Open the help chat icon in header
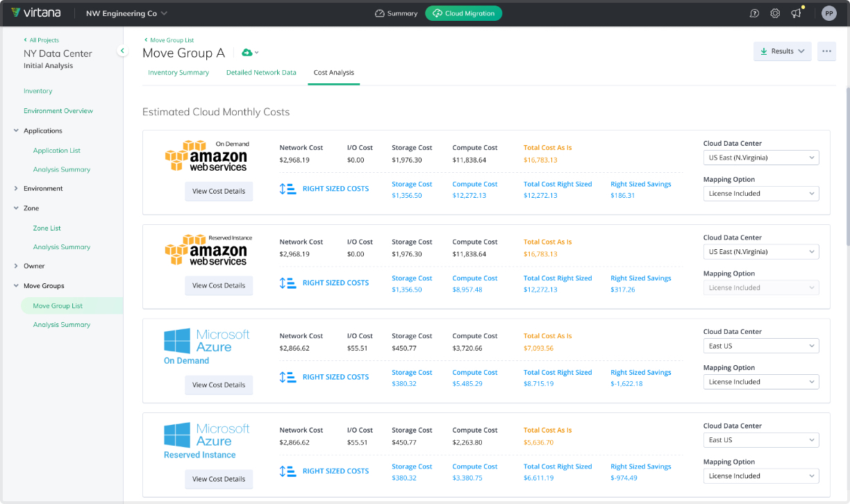Viewport: 850px width, 504px height. pyautogui.click(x=755, y=13)
